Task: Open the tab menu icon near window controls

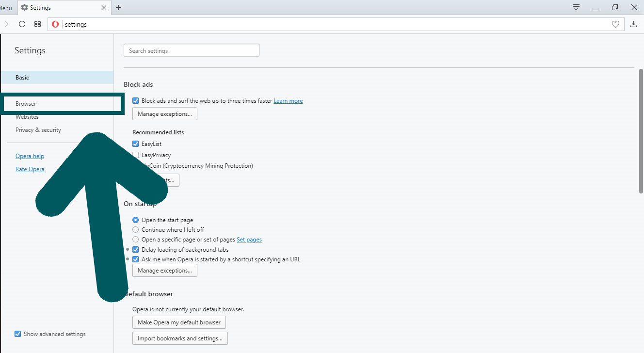Action: (x=576, y=7)
